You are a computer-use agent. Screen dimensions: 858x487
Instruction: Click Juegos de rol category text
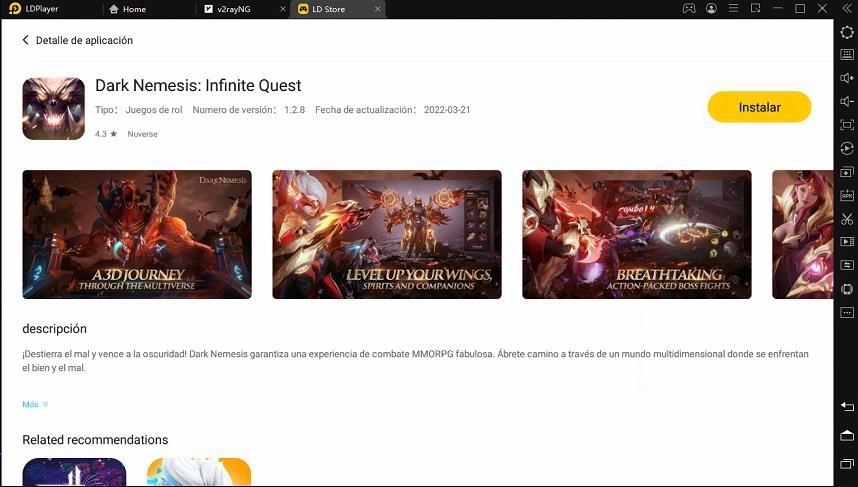154,109
